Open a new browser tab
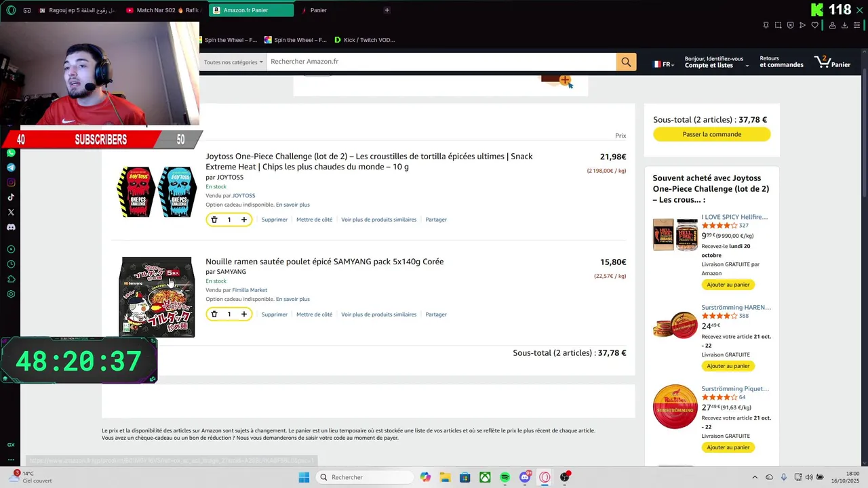This screenshot has width=868, height=488. [387, 10]
